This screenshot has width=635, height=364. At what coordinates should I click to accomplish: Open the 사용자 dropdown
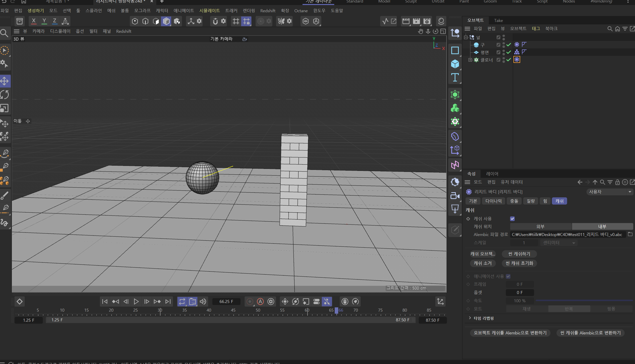609,192
